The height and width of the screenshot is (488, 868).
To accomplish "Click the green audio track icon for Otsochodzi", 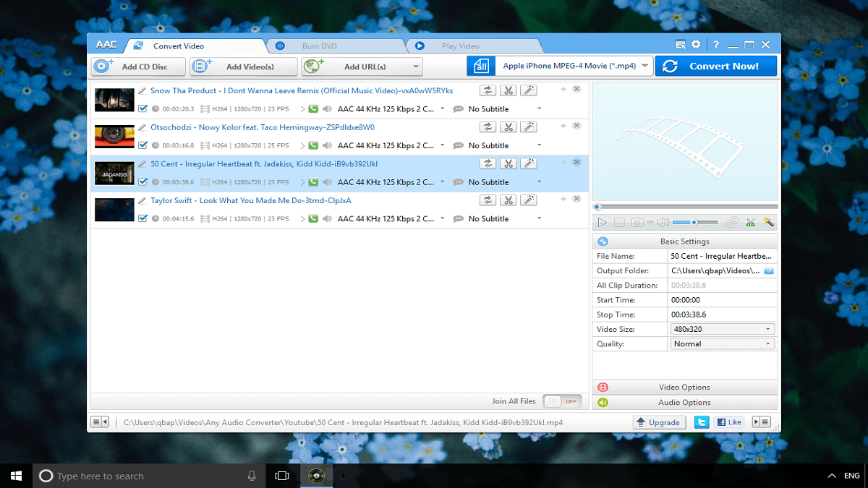I will coord(313,145).
